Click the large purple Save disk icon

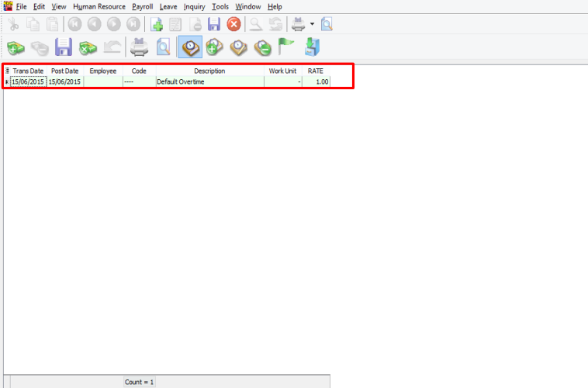coord(64,48)
